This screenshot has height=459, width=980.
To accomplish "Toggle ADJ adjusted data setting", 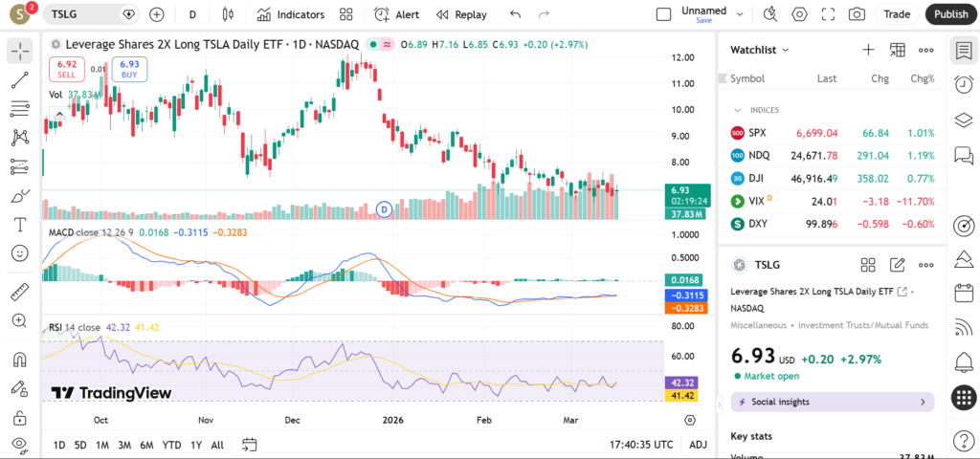I will pos(699,445).
